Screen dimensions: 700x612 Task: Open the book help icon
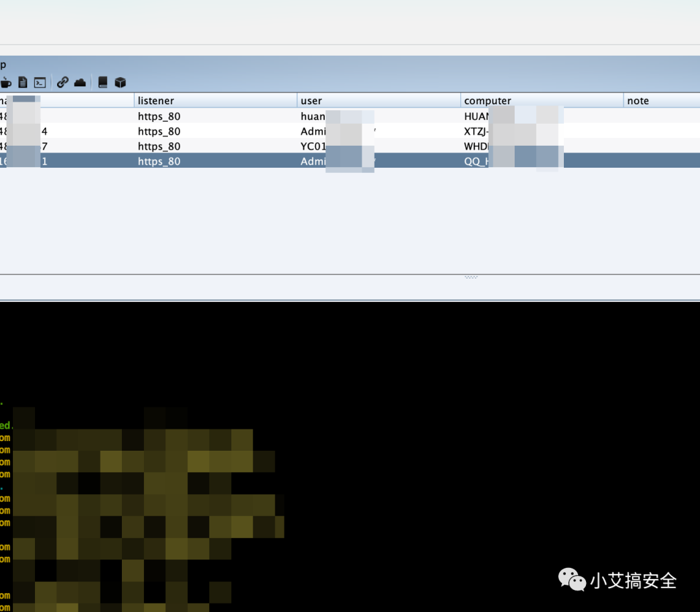[x=102, y=82]
